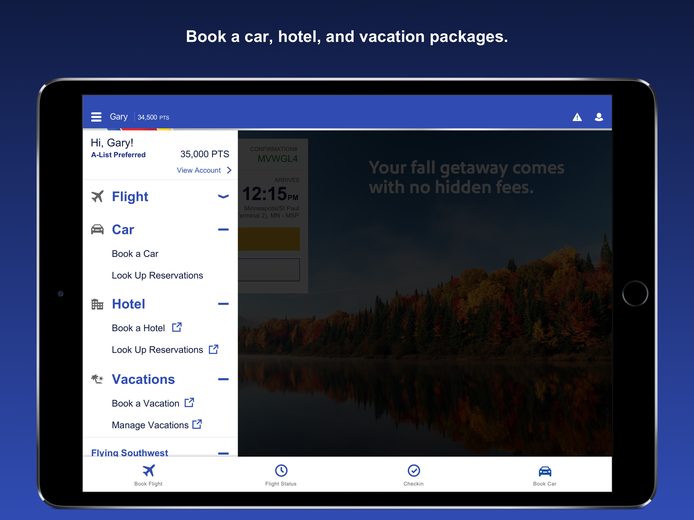Tap the Flight Status clock icon
The image size is (694, 520).
(281, 470)
